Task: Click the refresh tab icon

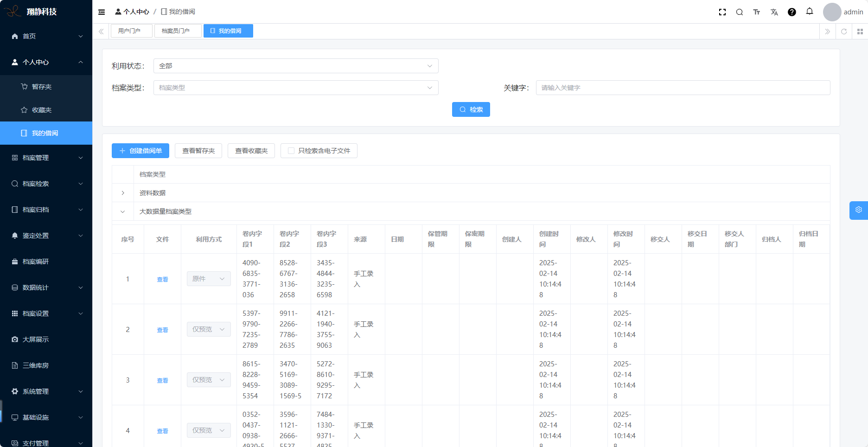Action: tap(844, 32)
